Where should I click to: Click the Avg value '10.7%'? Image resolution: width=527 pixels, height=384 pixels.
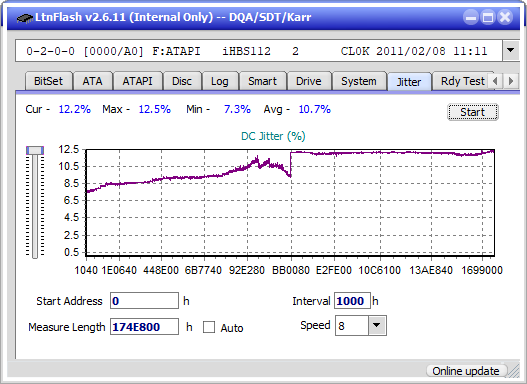point(315,109)
